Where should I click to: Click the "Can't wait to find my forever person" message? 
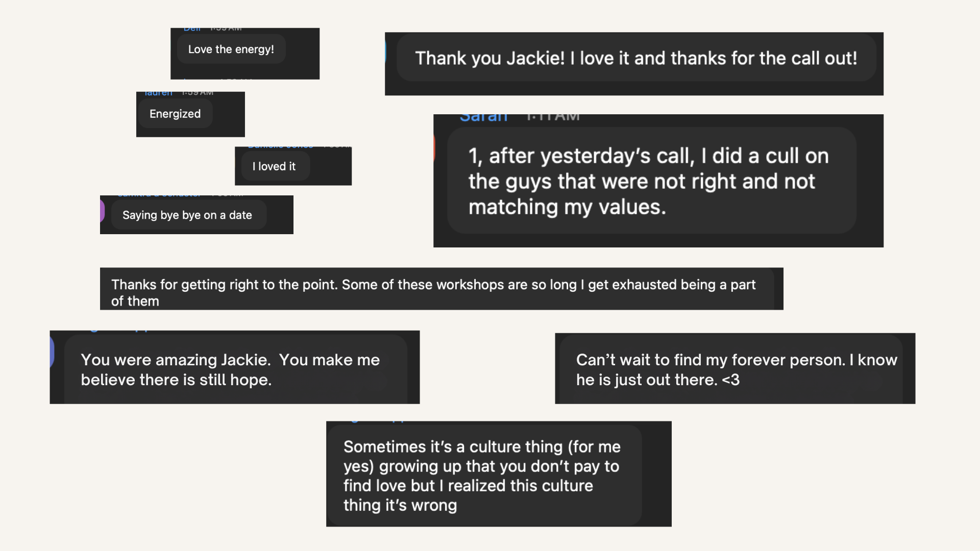click(735, 369)
